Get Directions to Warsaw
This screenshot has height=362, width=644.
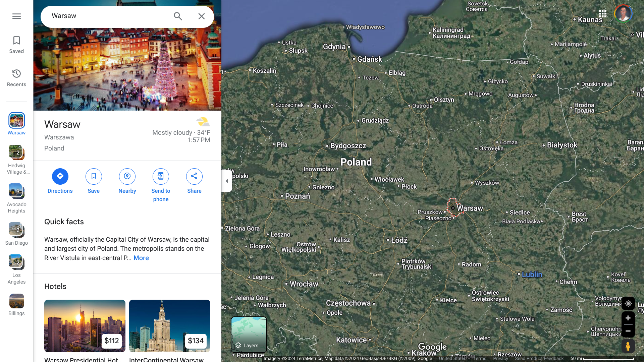point(60,177)
